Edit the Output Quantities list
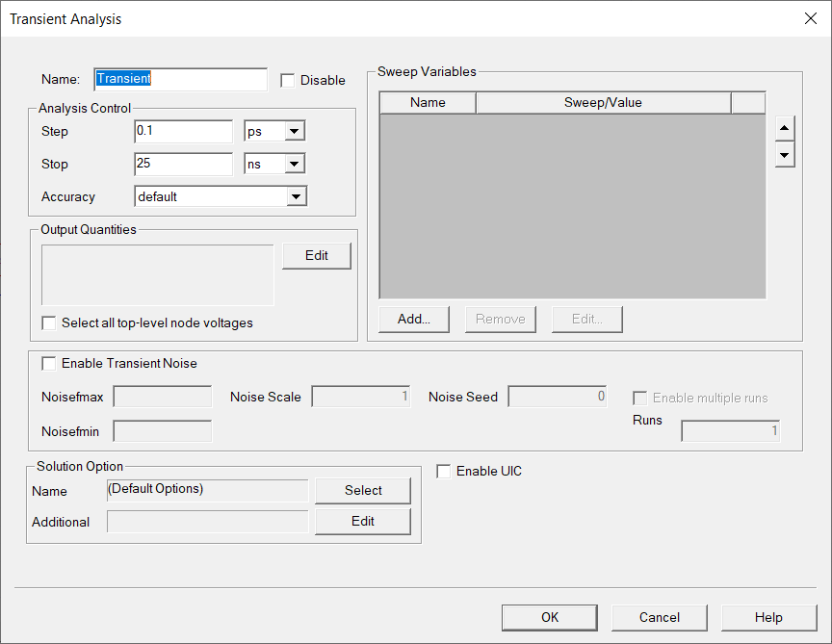This screenshot has height=644, width=832. click(317, 256)
